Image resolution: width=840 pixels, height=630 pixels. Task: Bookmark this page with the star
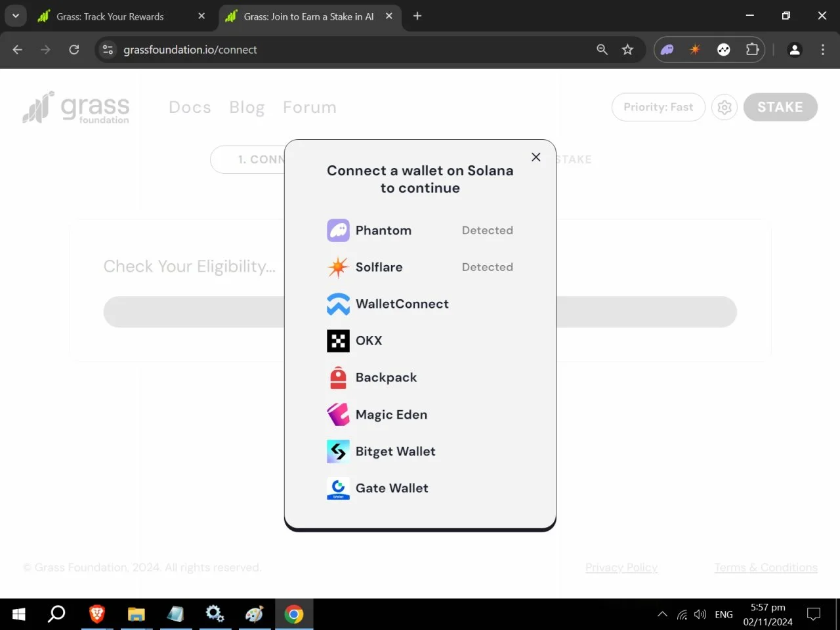pyautogui.click(x=628, y=50)
